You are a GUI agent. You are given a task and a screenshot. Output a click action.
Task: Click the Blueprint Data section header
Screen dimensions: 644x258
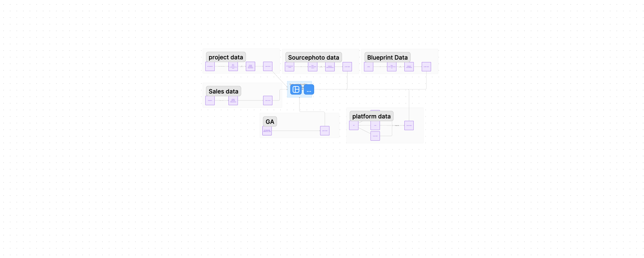[x=387, y=57]
